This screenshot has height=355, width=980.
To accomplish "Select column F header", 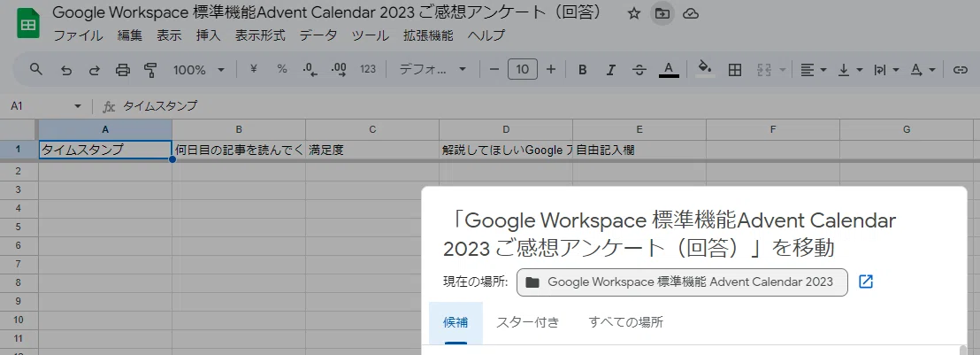I will (772, 129).
